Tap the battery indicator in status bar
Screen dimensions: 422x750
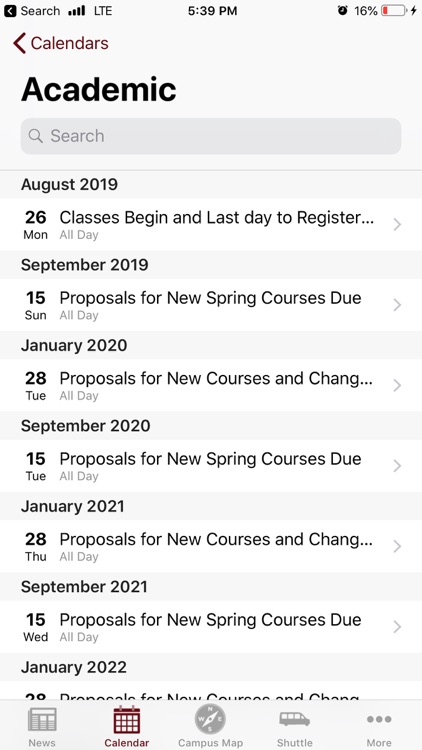pyautogui.click(x=394, y=11)
